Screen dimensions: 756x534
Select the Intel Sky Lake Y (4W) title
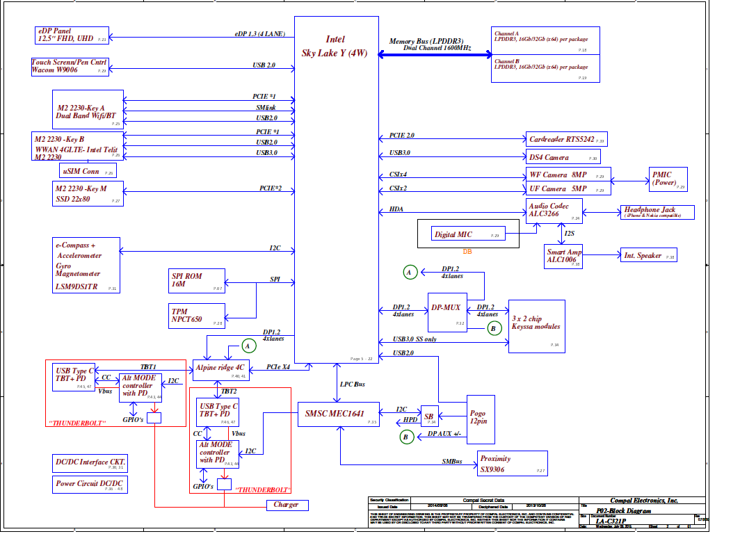coord(335,47)
